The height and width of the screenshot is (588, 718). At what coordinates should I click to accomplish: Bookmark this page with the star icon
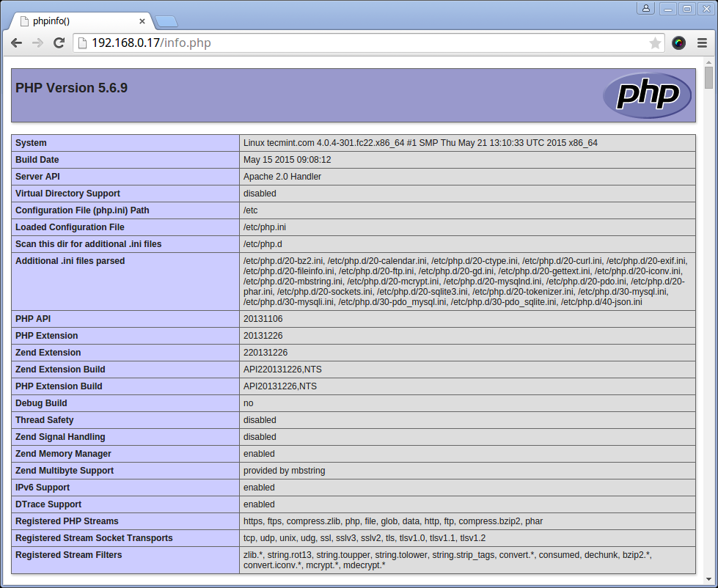[655, 43]
